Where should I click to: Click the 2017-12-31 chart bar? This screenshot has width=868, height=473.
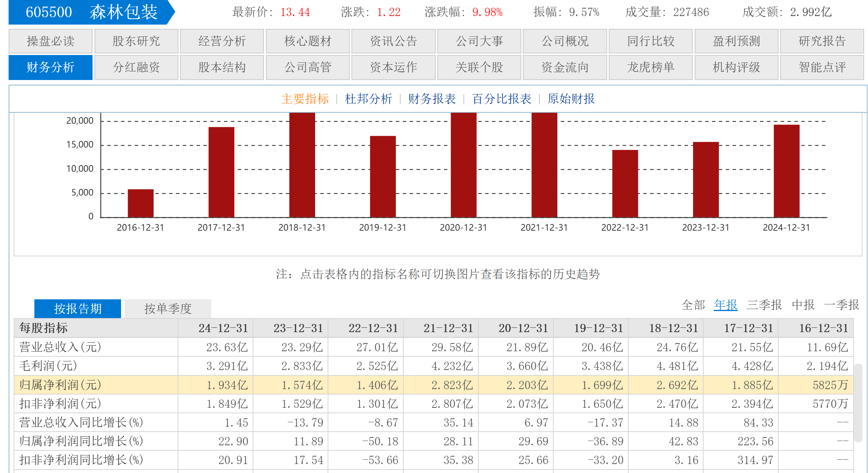click(x=221, y=172)
